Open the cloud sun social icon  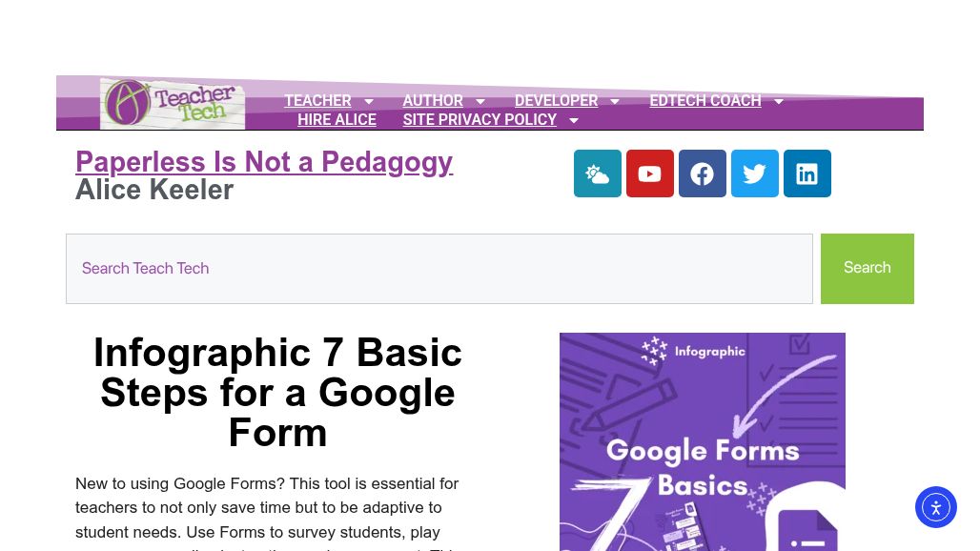click(x=598, y=173)
